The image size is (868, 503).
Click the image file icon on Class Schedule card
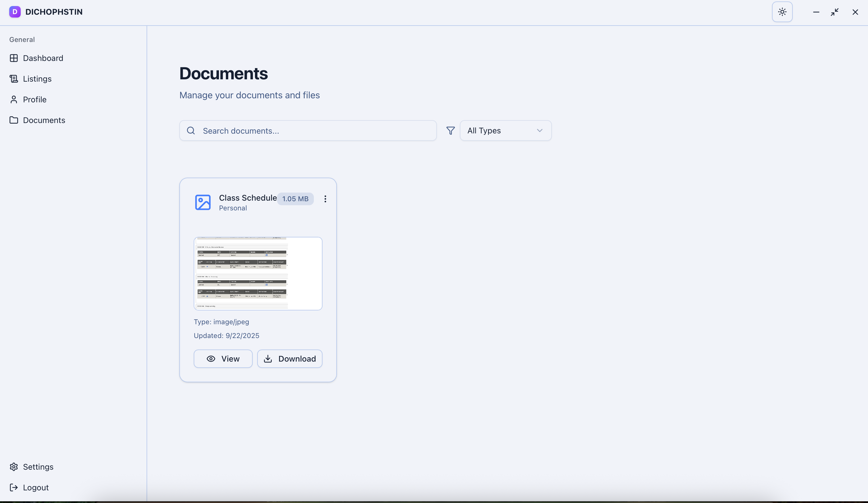203,202
